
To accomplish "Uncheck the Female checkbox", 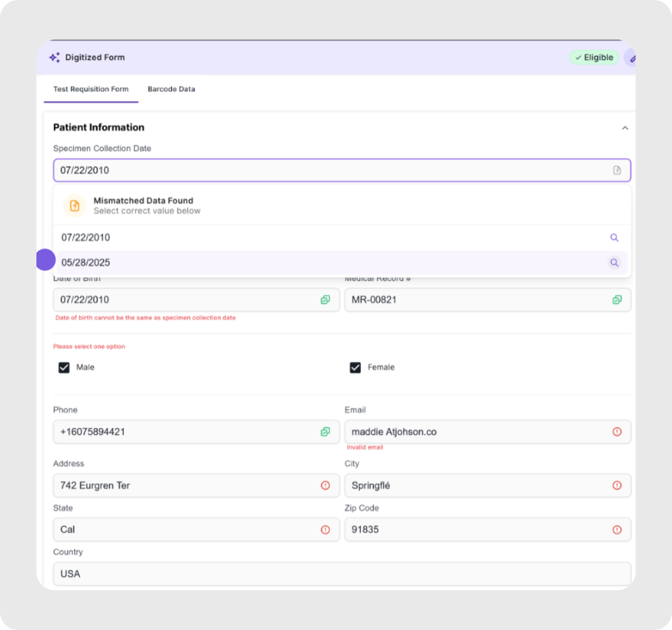I will coord(355,367).
